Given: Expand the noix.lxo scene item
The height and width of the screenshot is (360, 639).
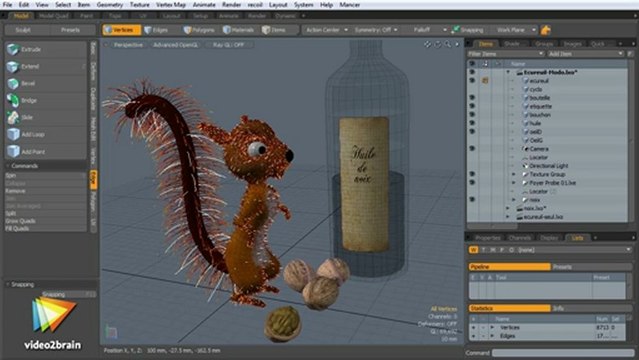Looking at the screenshot, I should coord(508,208).
